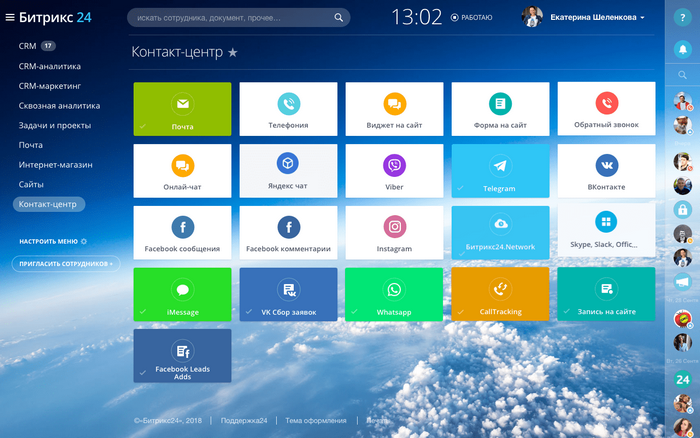Open the Пригласить сотрудников dropdown button
The image size is (700, 438).
coord(66,263)
